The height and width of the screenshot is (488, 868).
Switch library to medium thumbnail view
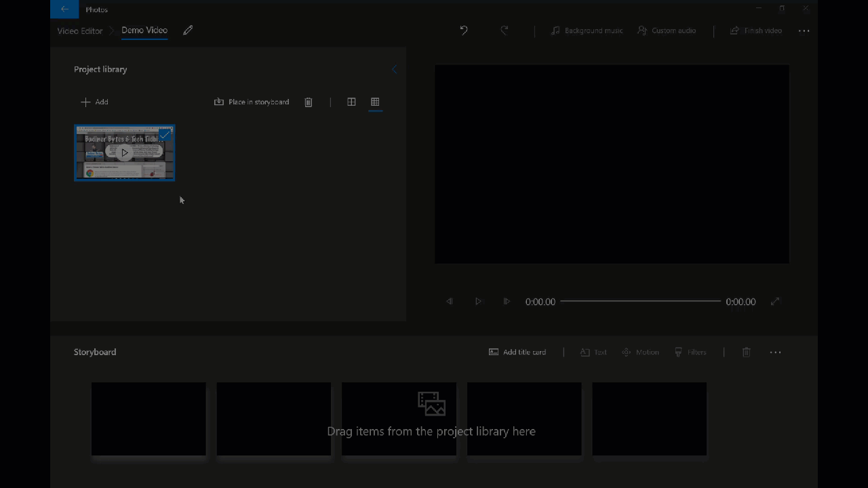(x=351, y=102)
